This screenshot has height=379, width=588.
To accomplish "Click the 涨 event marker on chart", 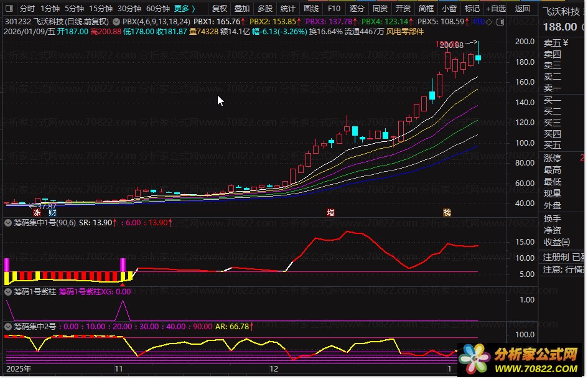I will click(37, 212).
